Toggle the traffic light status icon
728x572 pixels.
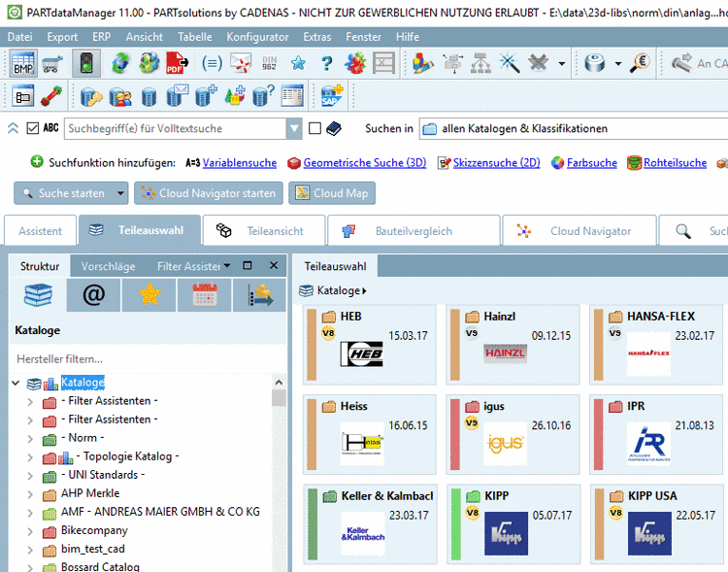click(86, 63)
